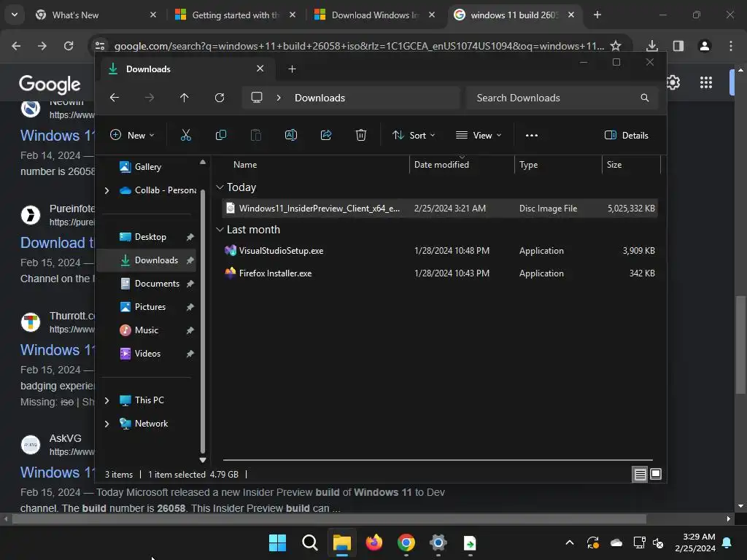Image resolution: width=747 pixels, height=560 pixels.
Task: Click the breadcrumb chevron before Downloads
Action: (x=279, y=98)
